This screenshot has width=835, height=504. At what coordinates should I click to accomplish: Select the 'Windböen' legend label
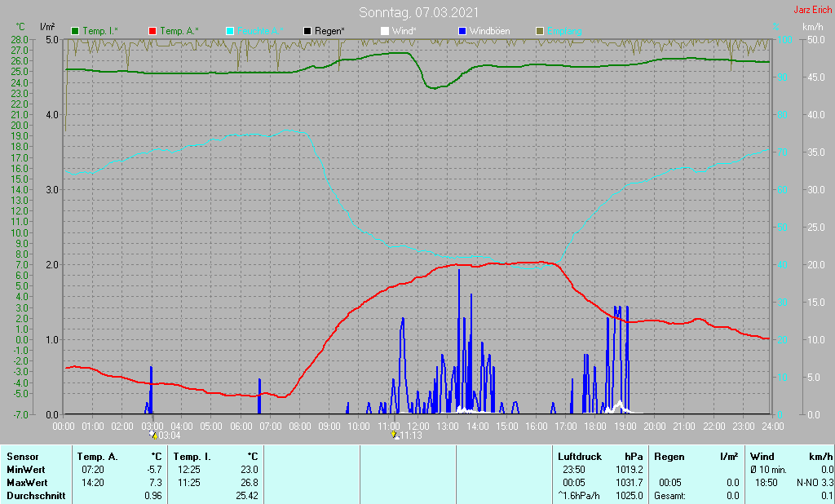pos(489,31)
